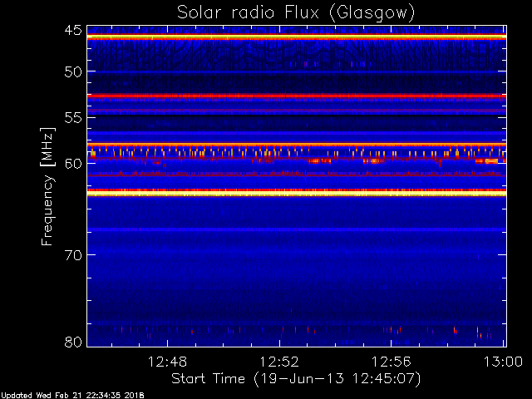Click the 70 frequency tick label
The height and width of the screenshot is (399, 532).
click(x=73, y=255)
